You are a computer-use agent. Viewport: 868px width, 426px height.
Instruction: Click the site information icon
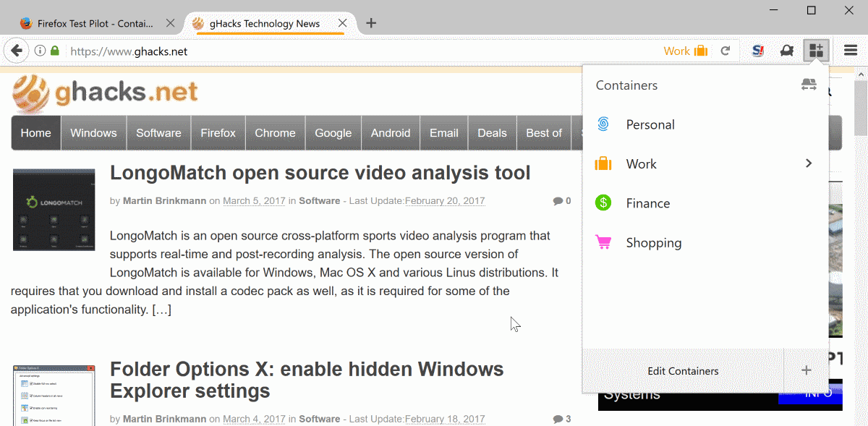(x=41, y=51)
